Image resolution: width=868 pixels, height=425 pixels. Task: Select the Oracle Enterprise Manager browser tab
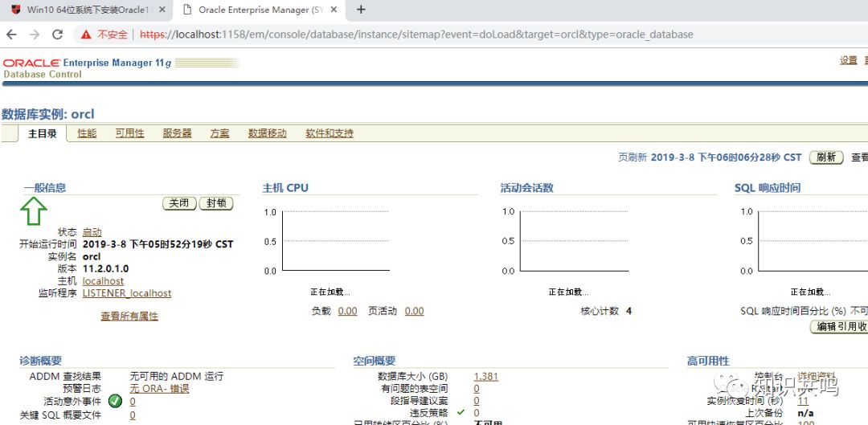point(260,10)
